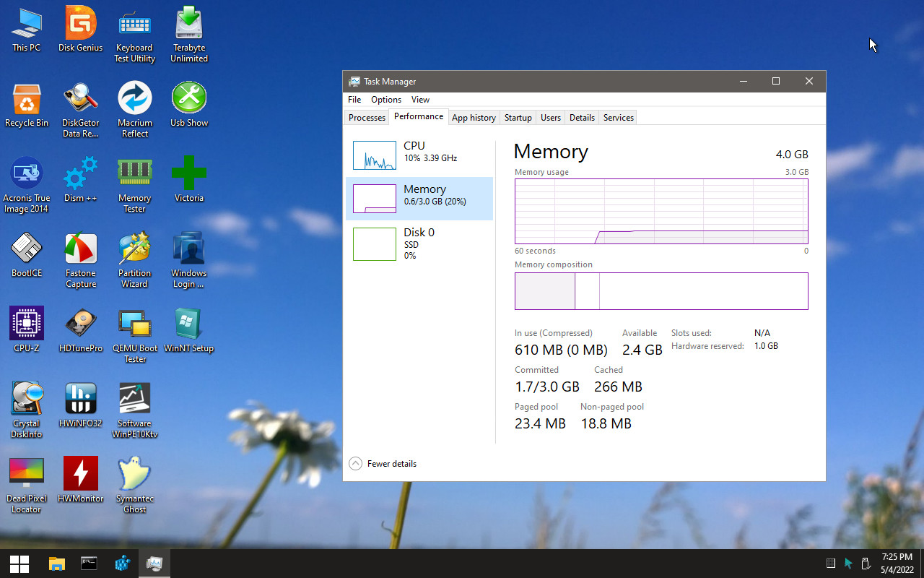Open Terabyte Unlimited desktop icon

(189, 34)
